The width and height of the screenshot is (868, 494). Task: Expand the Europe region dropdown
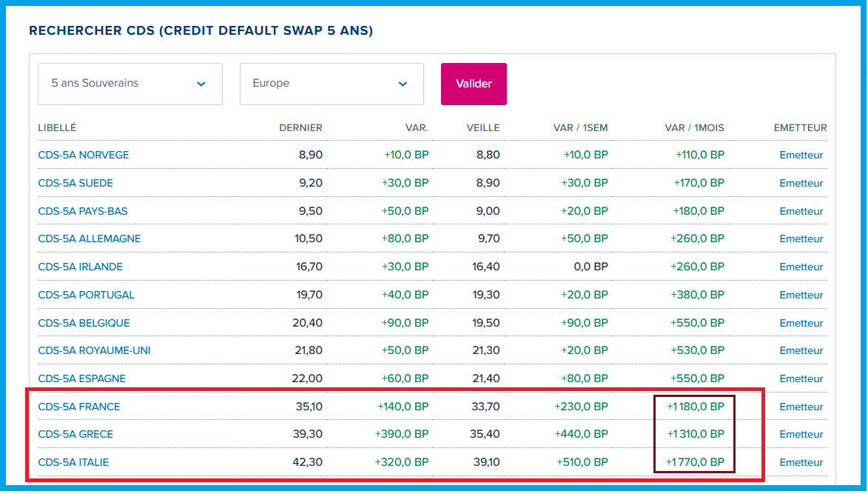coord(331,84)
